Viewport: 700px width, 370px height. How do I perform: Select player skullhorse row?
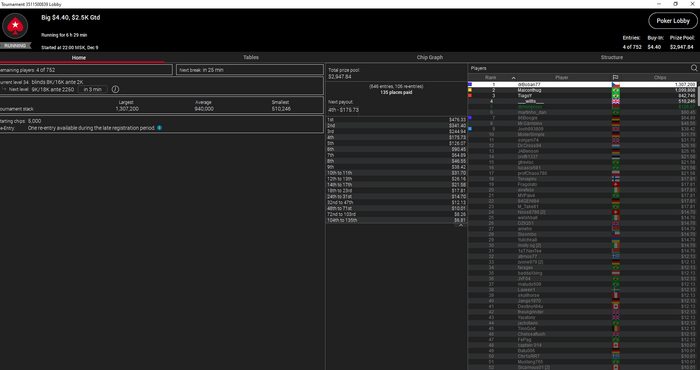click(582, 295)
